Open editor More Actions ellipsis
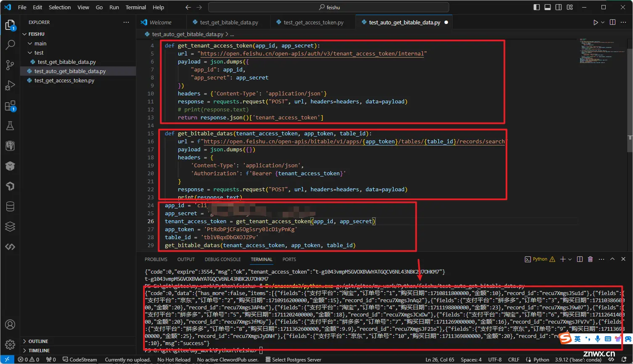633x364 pixels. coord(624,22)
